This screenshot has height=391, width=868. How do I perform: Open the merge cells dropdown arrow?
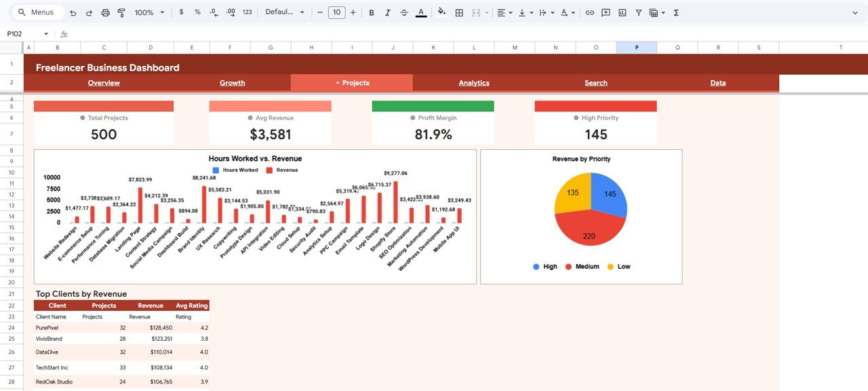(x=487, y=12)
